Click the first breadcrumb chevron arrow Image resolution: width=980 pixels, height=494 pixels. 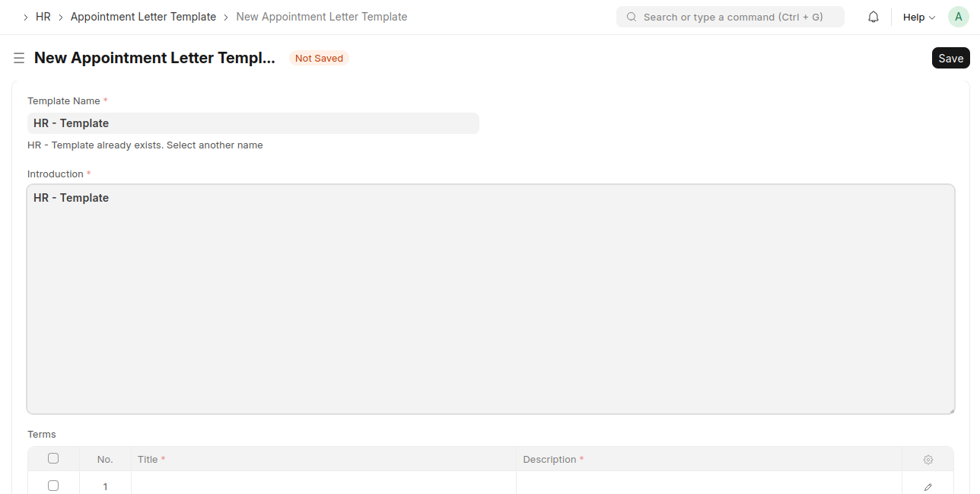(25, 17)
